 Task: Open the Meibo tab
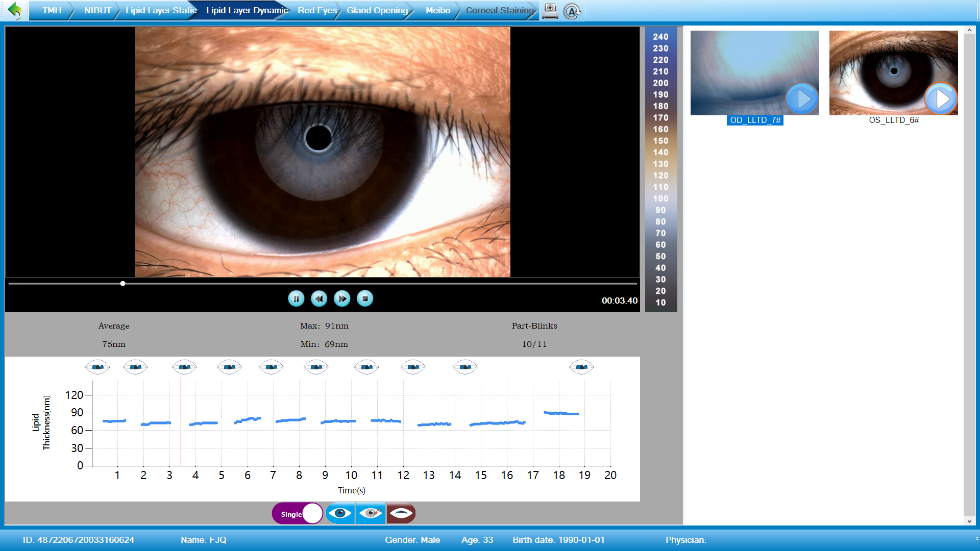[437, 10]
